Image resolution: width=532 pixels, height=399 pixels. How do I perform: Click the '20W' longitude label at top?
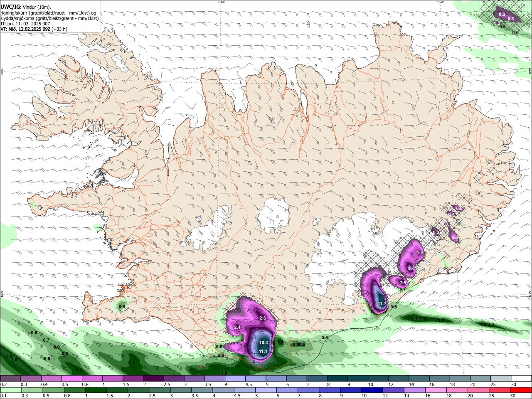[x=221, y=2]
